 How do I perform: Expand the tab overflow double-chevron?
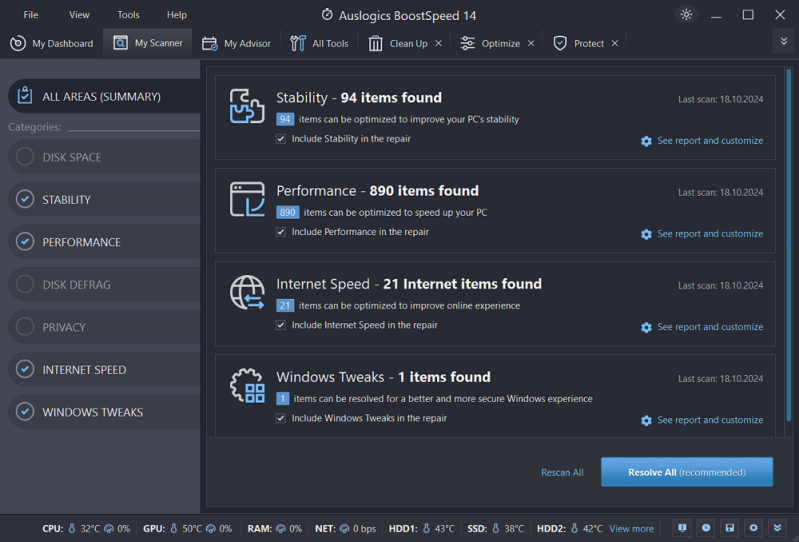click(784, 41)
